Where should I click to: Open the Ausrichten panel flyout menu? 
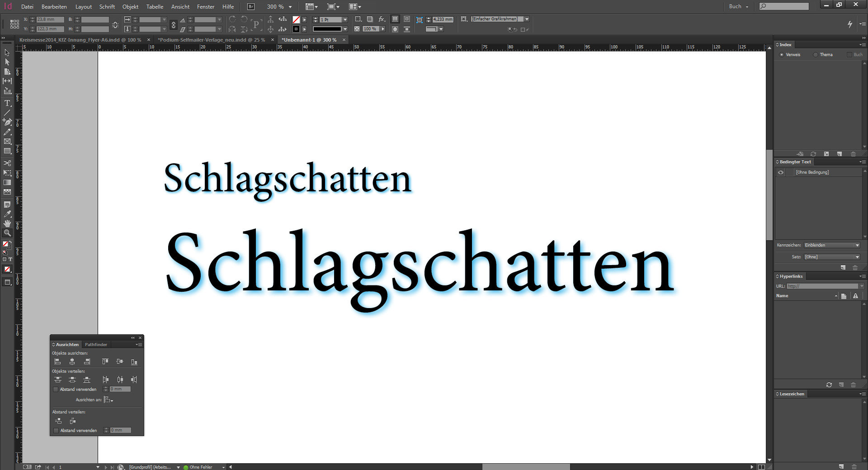(139, 345)
